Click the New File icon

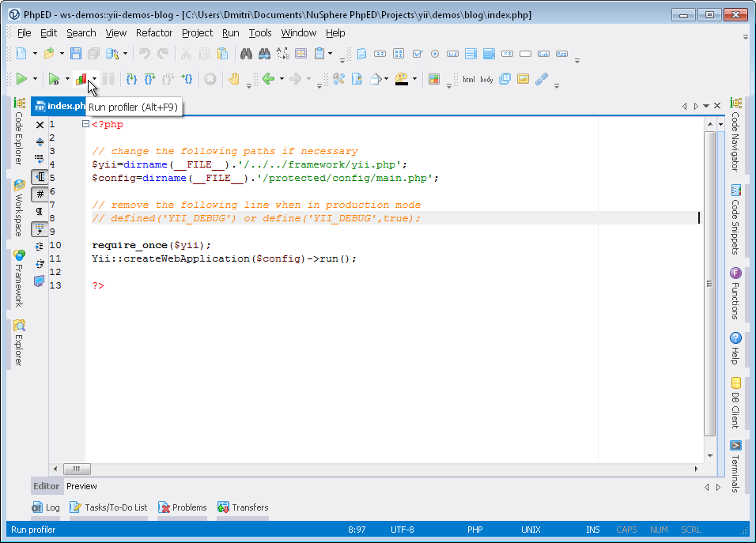click(21, 54)
